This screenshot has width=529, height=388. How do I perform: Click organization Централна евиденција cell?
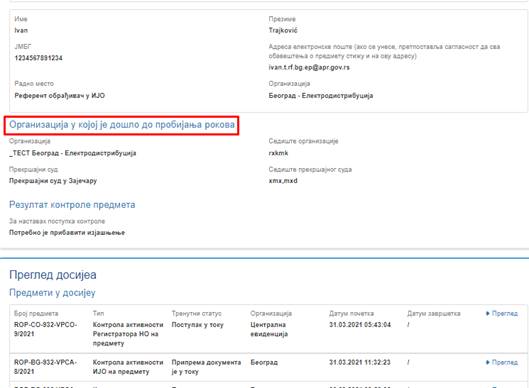coord(269,329)
